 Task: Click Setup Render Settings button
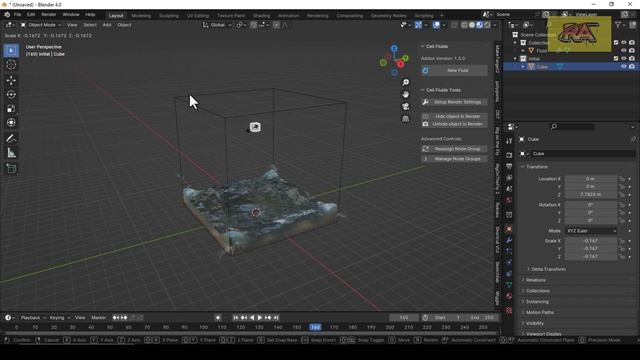pyautogui.click(x=454, y=102)
